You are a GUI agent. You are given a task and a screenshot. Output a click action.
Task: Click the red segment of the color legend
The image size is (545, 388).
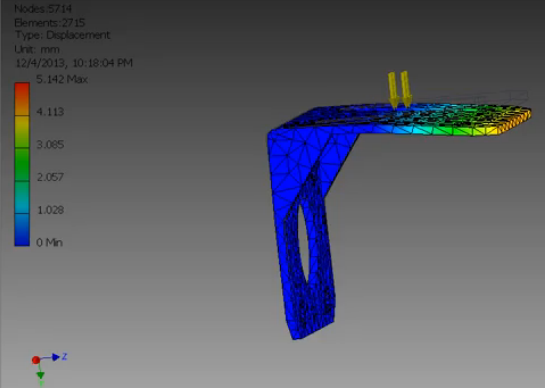pos(22,90)
